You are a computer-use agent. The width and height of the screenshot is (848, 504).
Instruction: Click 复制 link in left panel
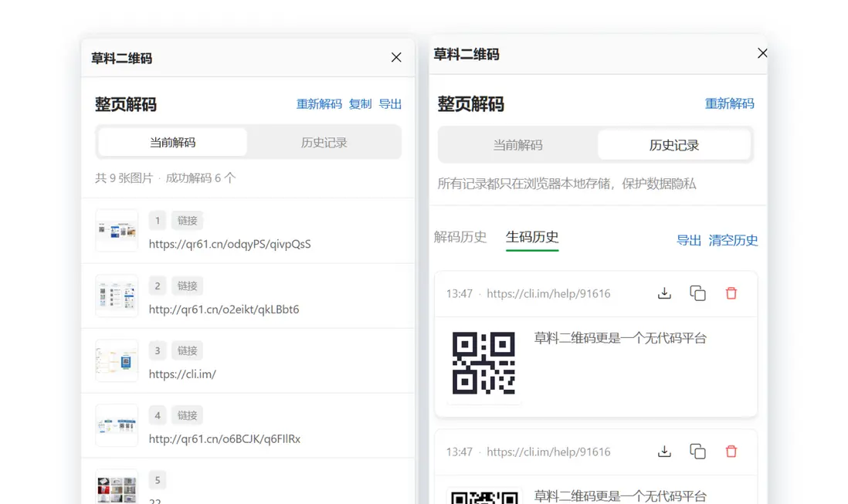tap(360, 104)
